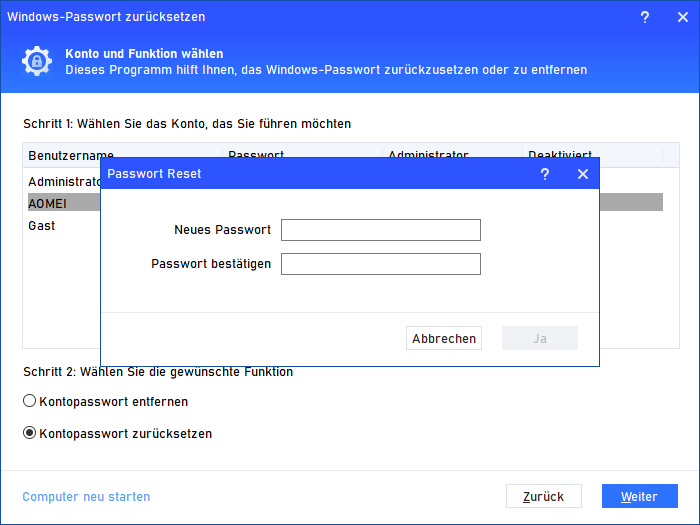The image size is (700, 525).
Task: Click the Passwort bestätigen text field
Action: (x=380, y=264)
